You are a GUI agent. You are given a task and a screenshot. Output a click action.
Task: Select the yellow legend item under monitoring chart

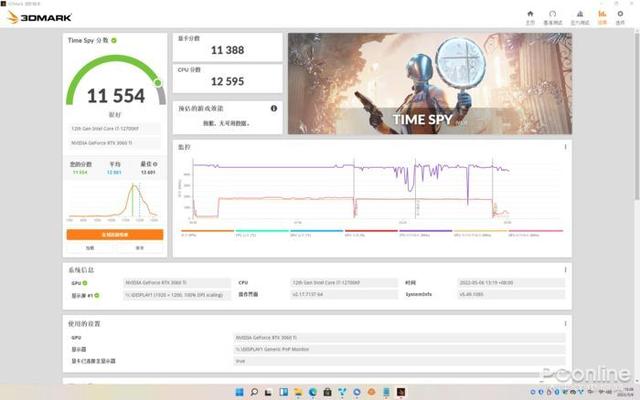click(480, 233)
